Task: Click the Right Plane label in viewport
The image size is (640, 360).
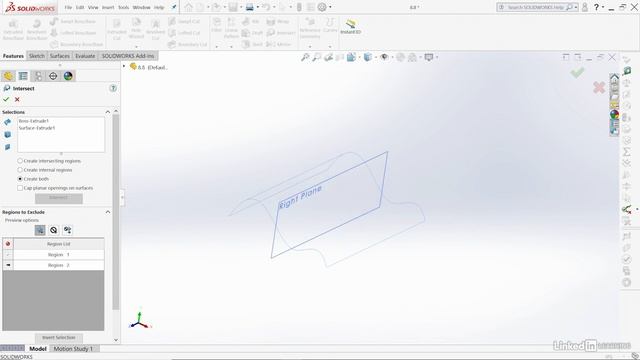Action: (x=300, y=197)
